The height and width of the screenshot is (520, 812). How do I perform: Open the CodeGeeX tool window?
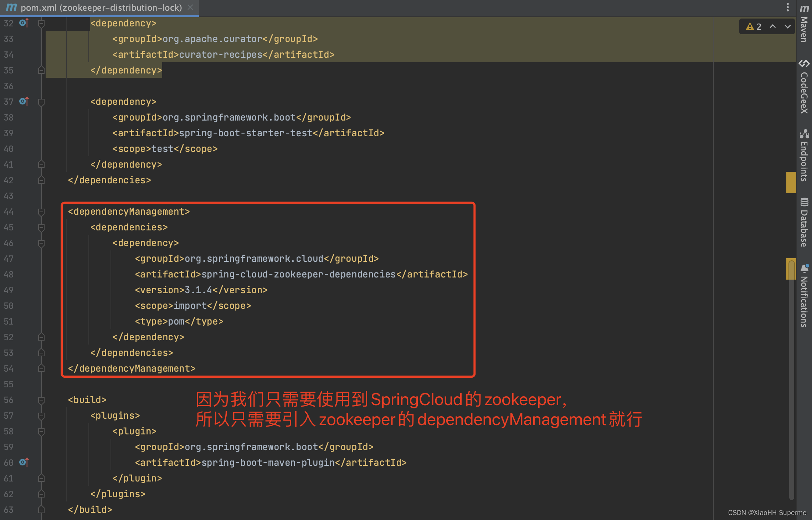(804, 87)
